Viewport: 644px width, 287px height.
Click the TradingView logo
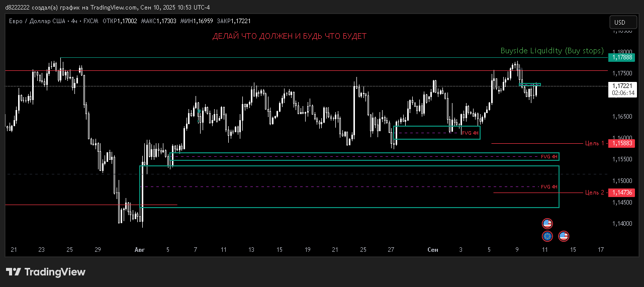tap(46, 272)
